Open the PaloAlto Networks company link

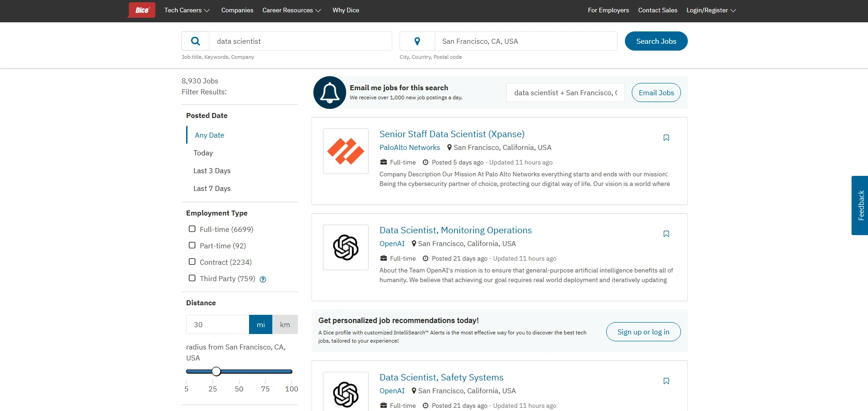410,147
